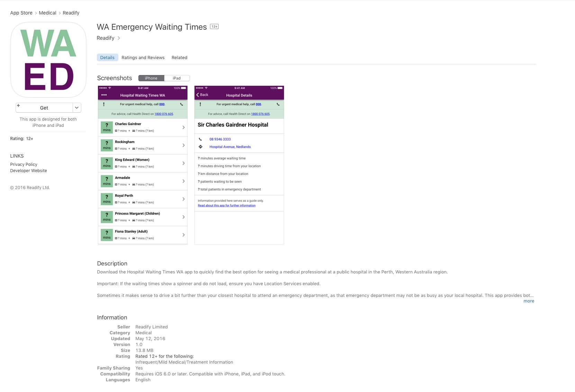Select the Details tab
This screenshot has width=575, height=392.
tap(107, 58)
